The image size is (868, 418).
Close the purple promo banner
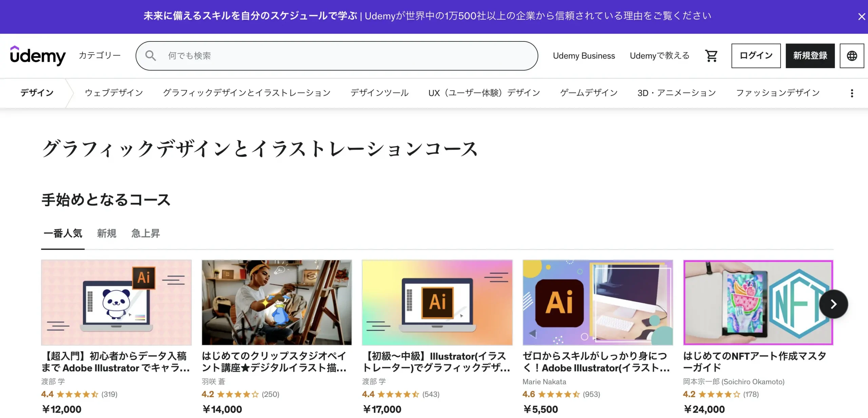(x=861, y=17)
